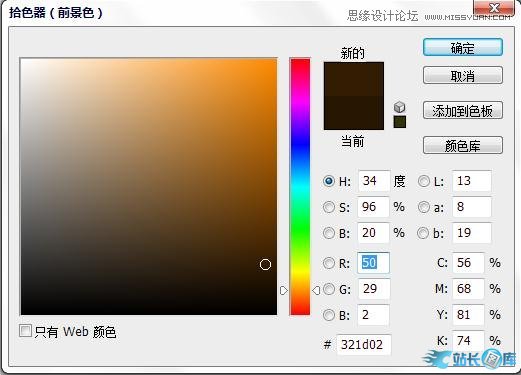Click the R field showing 50
The image size is (521, 375).
(x=373, y=263)
